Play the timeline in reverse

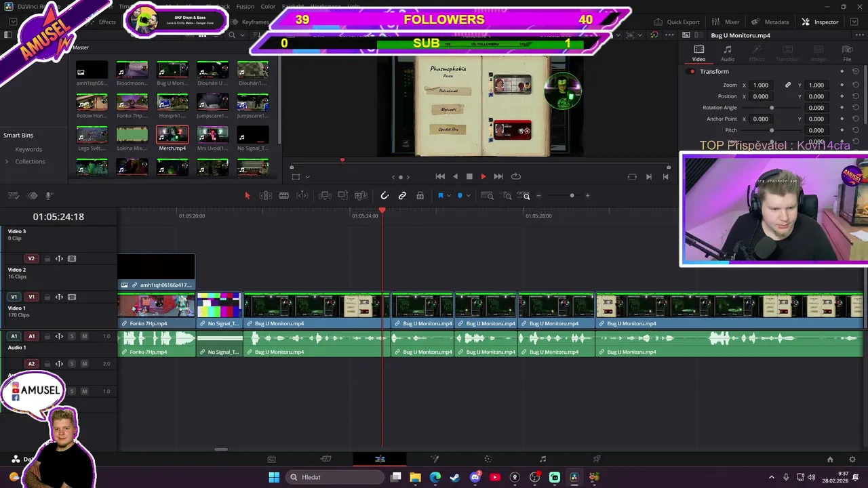pyautogui.click(x=455, y=176)
